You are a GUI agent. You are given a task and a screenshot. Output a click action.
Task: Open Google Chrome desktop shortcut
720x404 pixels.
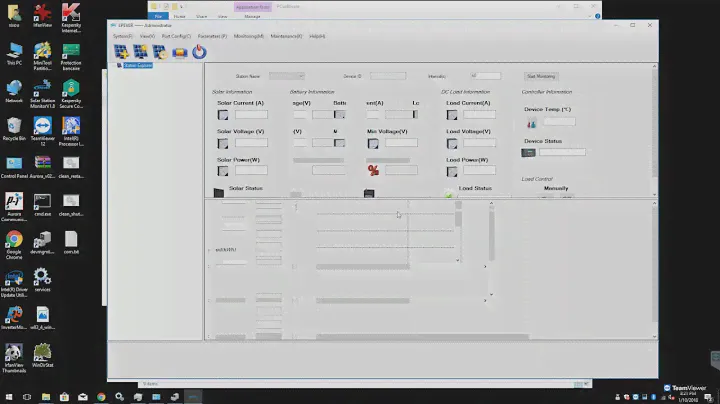point(14,241)
